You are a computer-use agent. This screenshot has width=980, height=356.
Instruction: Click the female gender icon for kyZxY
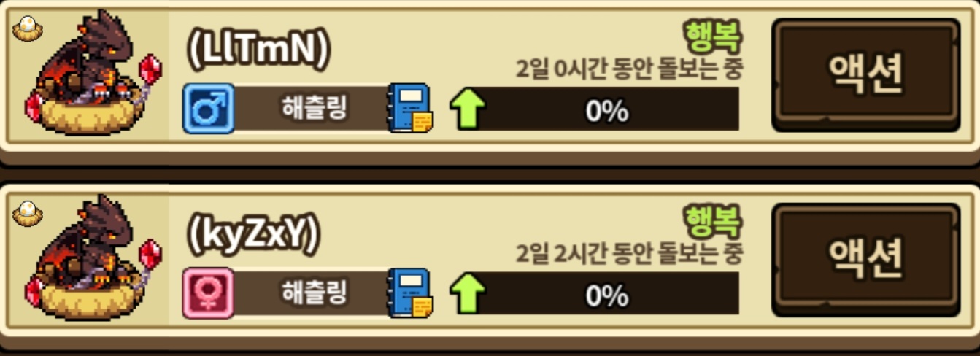pos(209,293)
